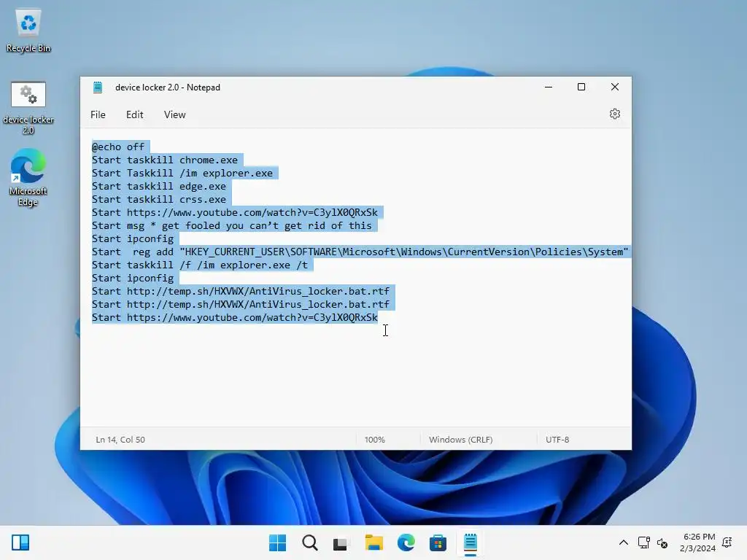This screenshot has height=560, width=747.
Task: Show hidden tray icons chevron
Action: pos(623,542)
